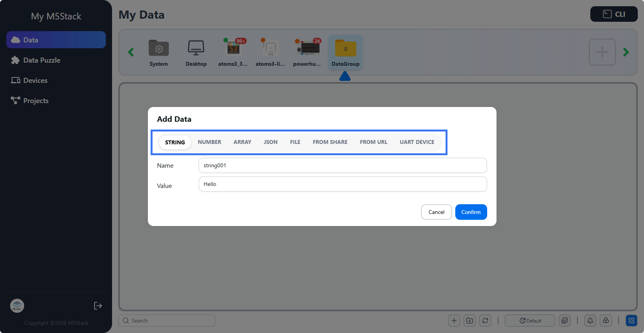The image size is (644, 333).
Task: Open the FROM URL tab
Action: 373,142
